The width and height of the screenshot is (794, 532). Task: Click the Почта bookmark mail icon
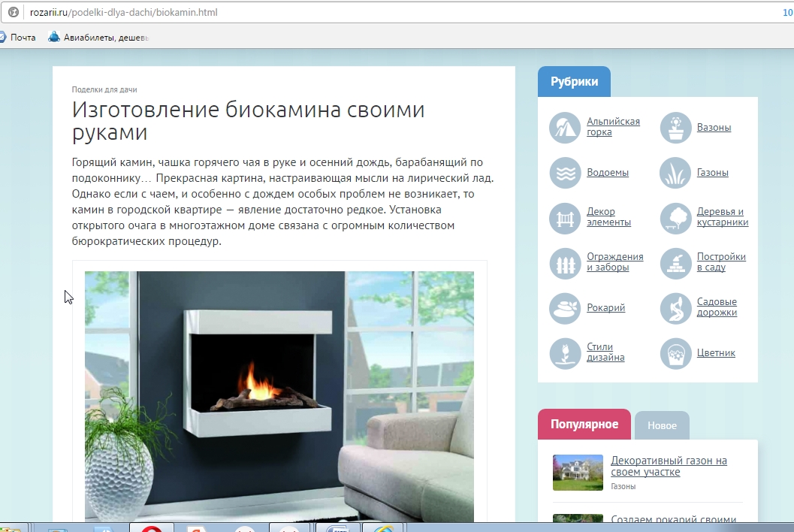(2, 37)
